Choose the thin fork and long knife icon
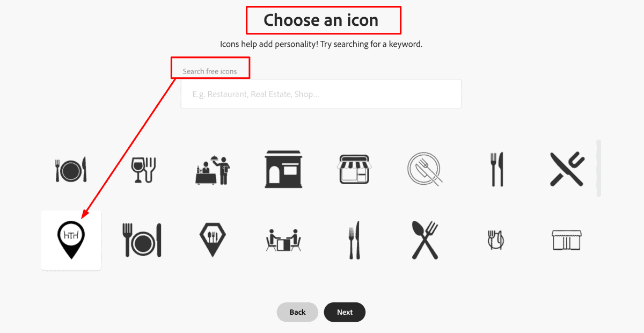This screenshot has width=644, height=333. point(354,240)
